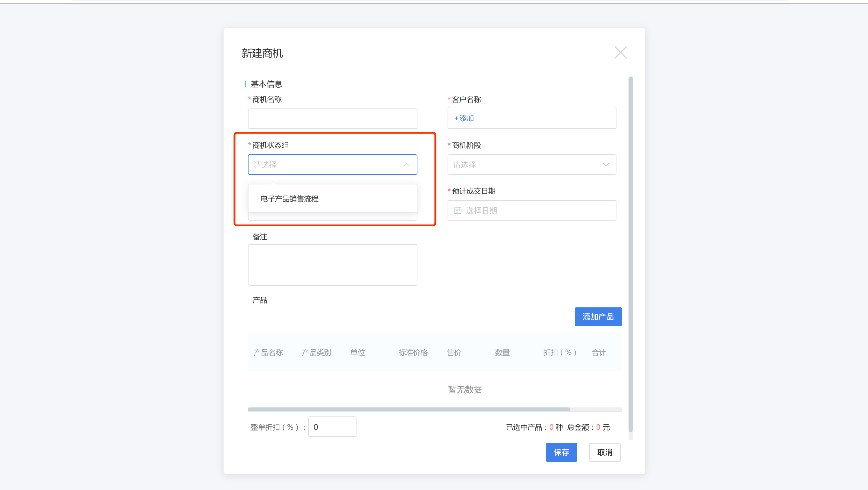Click the 暂无数据 empty table text
868x490 pixels.
pos(465,390)
